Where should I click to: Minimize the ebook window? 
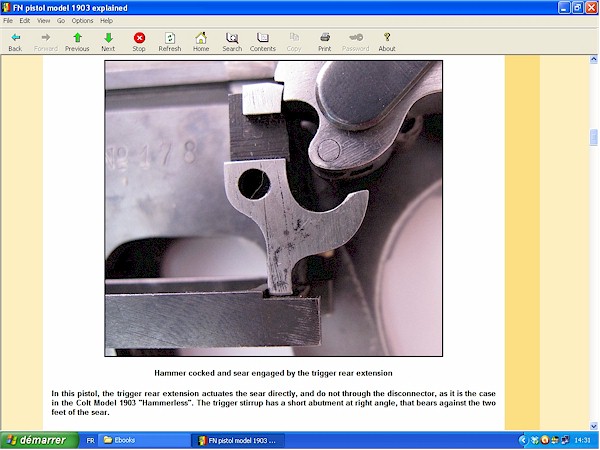564,8
